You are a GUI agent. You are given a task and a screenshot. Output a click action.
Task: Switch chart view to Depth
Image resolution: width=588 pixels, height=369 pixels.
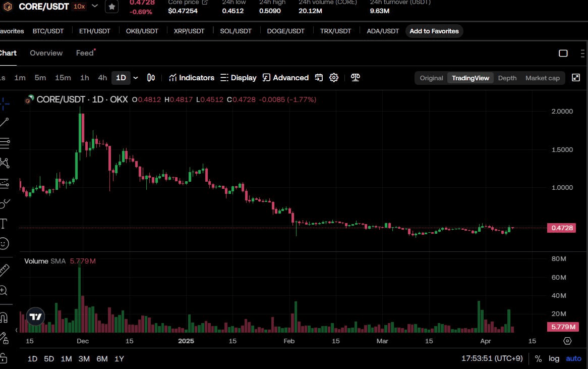[507, 78]
